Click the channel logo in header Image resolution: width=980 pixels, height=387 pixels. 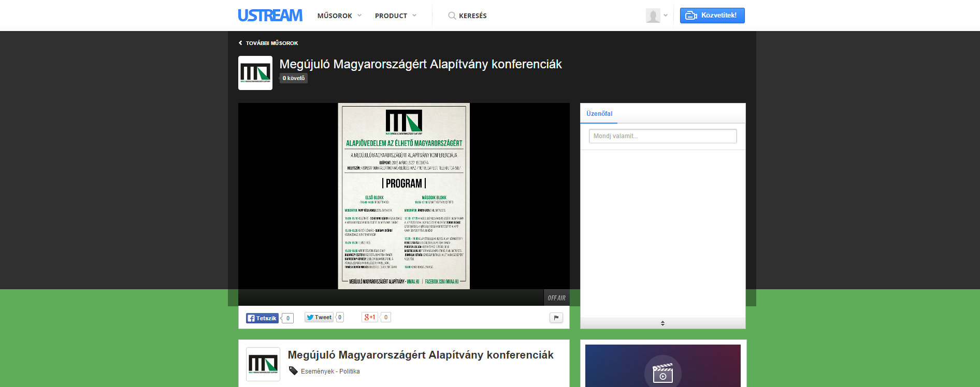(255, 73)
